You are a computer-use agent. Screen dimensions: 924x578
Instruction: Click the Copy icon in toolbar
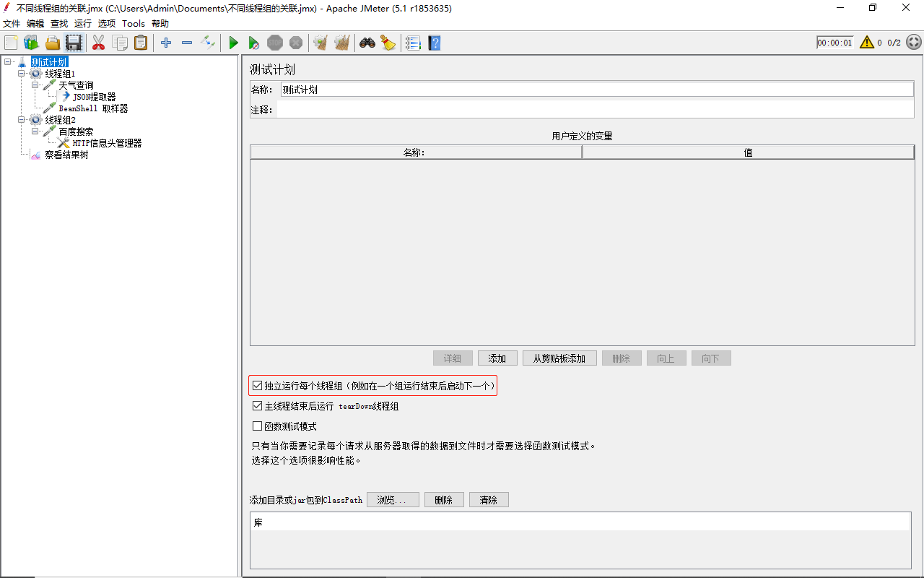tap(120, 43)
